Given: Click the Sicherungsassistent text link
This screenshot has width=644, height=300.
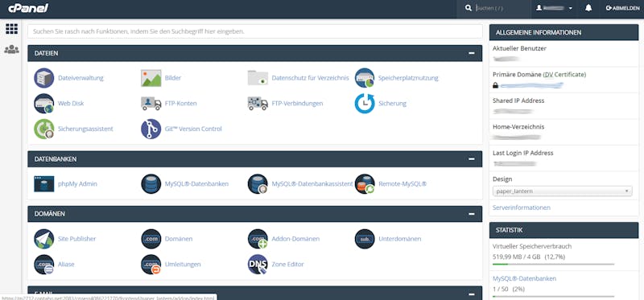Looking at the screenshot, I should 86,129.
